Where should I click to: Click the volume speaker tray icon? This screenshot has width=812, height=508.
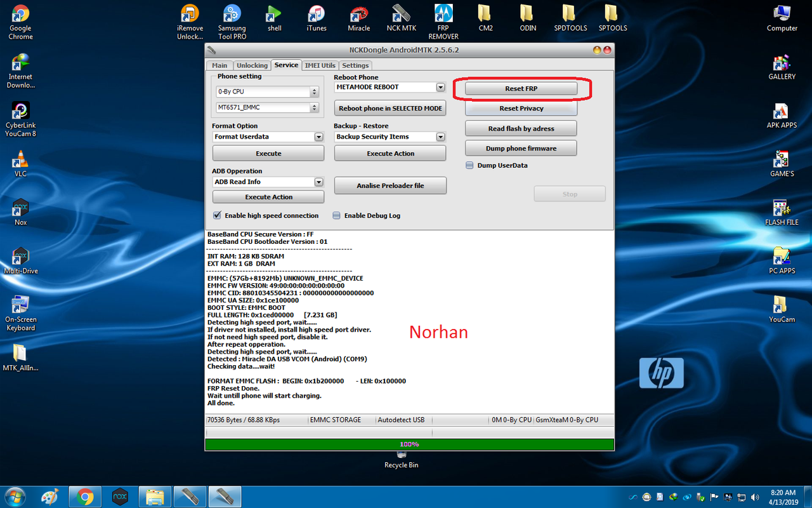point(754,497)
